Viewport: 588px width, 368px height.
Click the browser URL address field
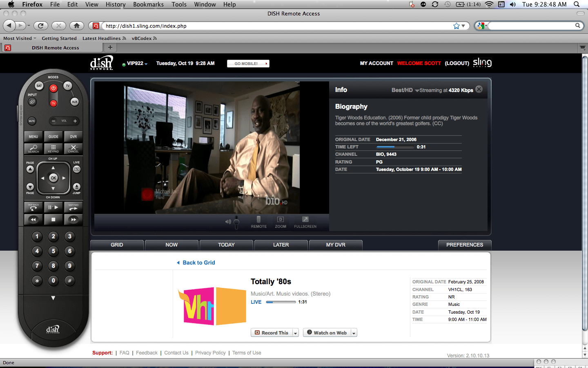278,26
